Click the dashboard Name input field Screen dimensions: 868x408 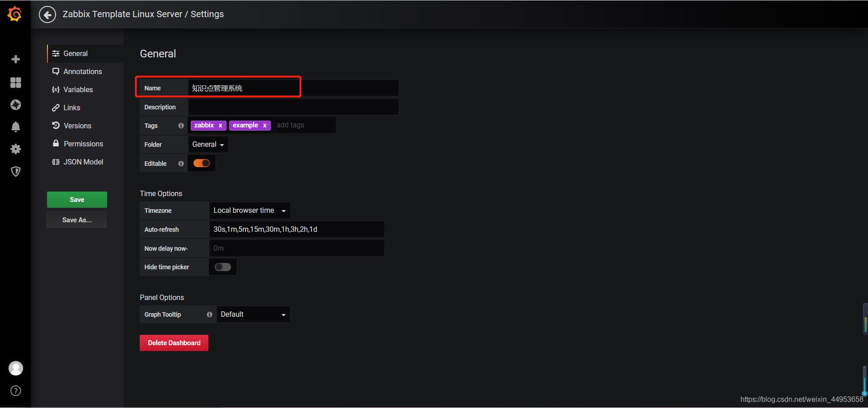[293, 88]
